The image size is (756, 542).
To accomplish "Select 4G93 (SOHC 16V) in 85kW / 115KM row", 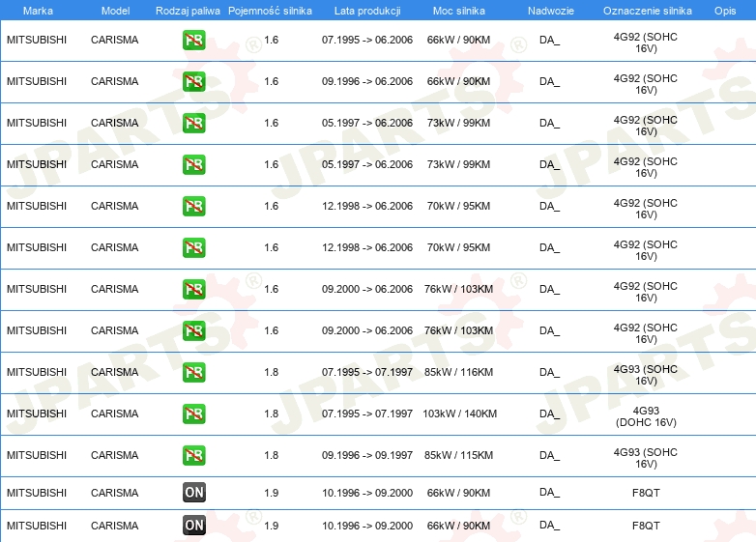I will coord(646,458).
